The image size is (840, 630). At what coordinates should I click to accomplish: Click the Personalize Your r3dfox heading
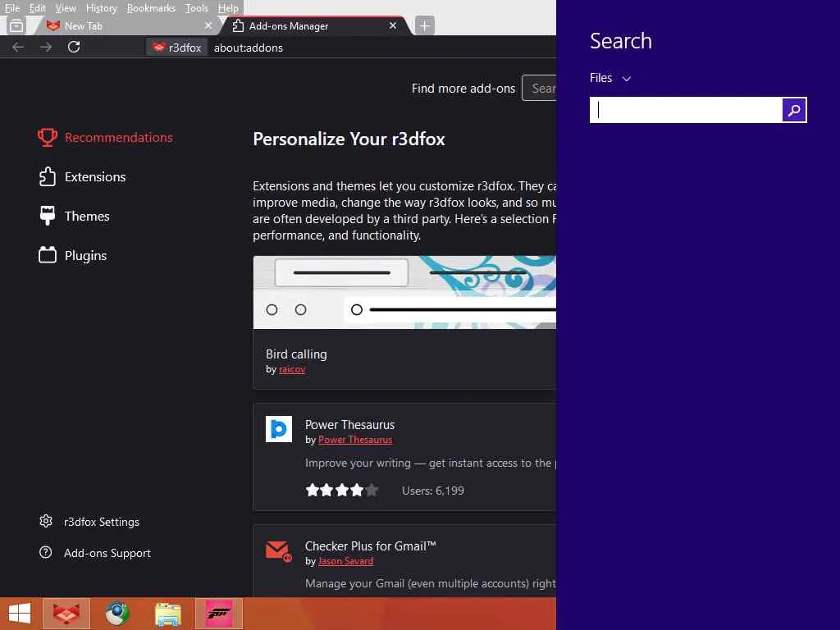click(x=349, y=139)
